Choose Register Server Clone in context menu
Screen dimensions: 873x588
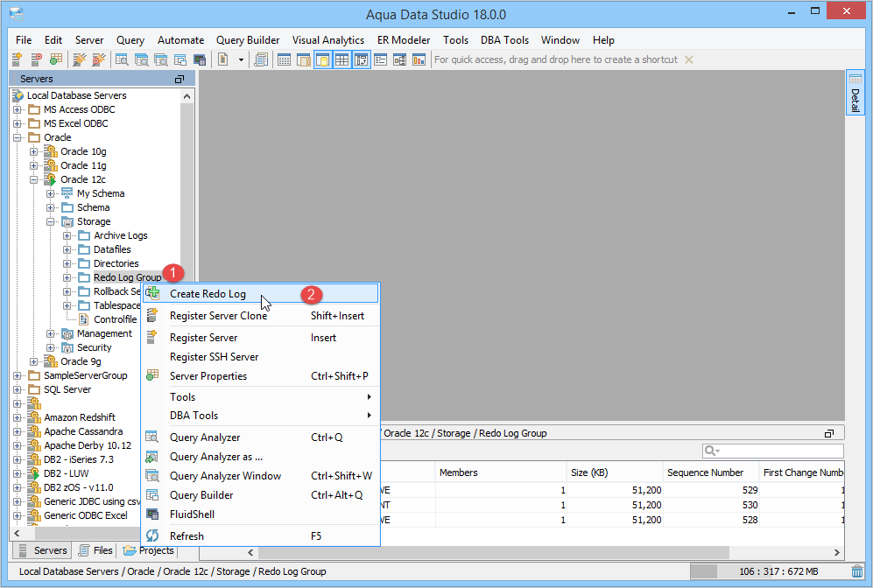tap(261, 315)
